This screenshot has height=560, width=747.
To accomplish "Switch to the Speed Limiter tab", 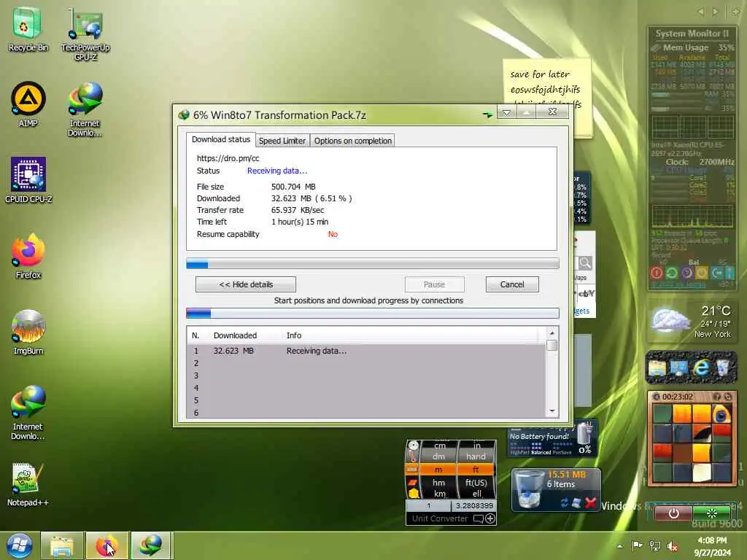I will click(x=282, y=141).
